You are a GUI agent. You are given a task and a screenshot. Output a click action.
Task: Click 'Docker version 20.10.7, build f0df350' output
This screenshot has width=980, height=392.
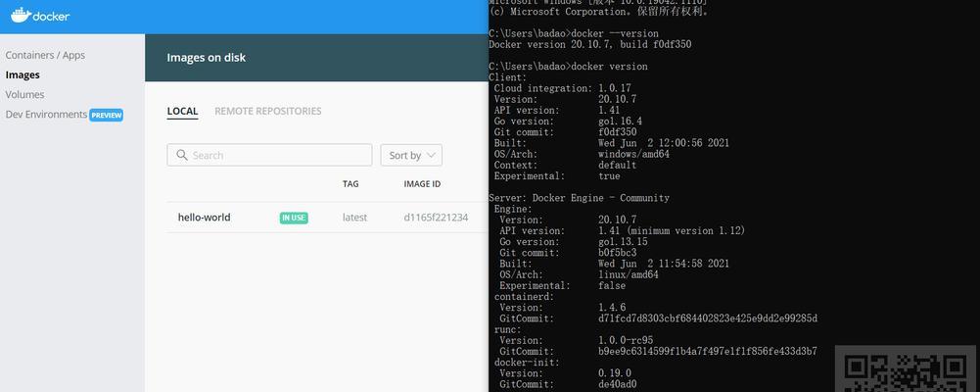(590, 44)
